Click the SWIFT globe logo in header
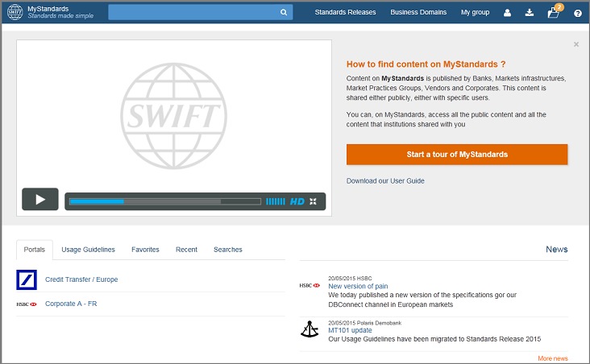 pyautogui.click(x=15, y=12)
